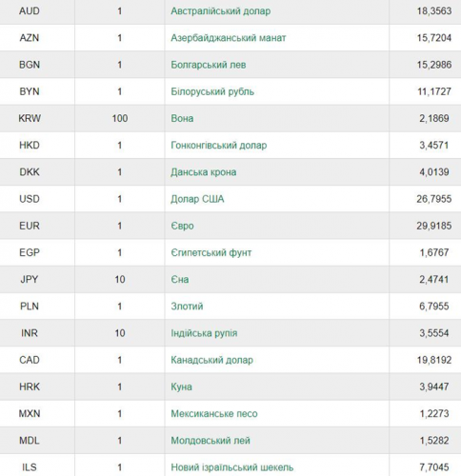This screenshot has width=461, height=476.
Task: Click the Болгарський лев currency link
Action: point(209,65)
